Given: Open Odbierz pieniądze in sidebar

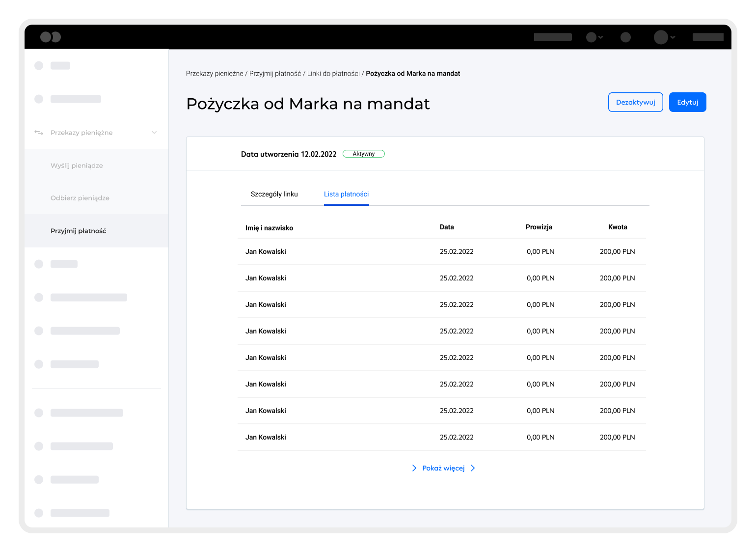Looking at the screenshot, I should pyautogui.click(x=80, y=198).
